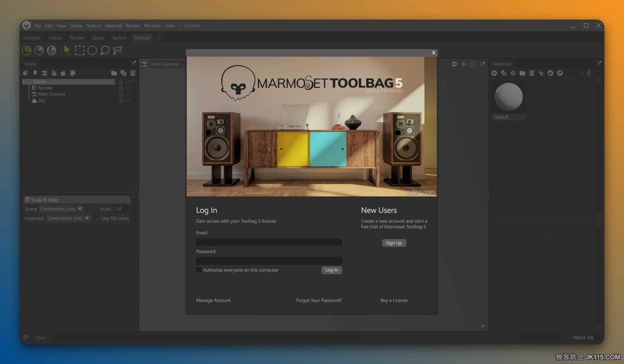Create new folder in Scene panel

[x=114, y=73]
